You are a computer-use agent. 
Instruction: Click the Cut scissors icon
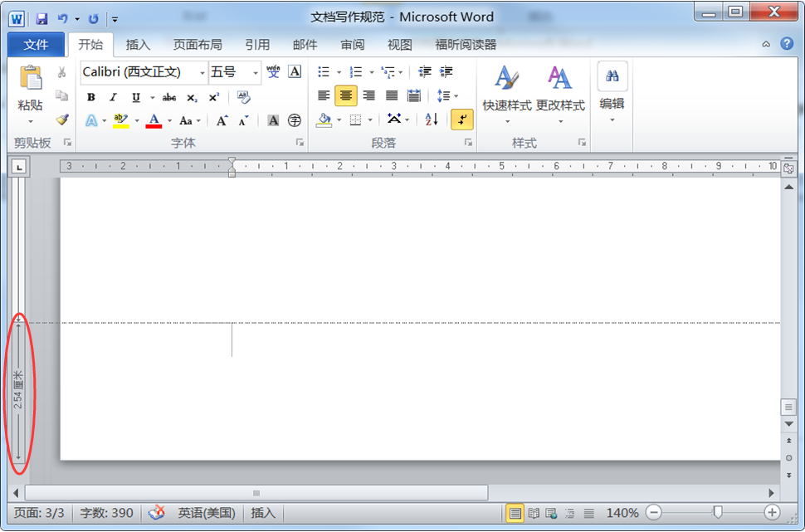(x=61, y=73)
